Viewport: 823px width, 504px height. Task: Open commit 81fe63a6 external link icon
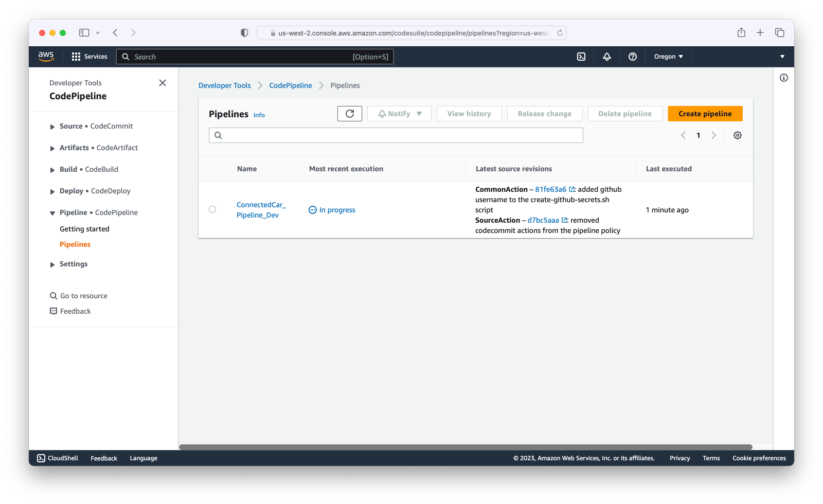click(x=571, y=189)
